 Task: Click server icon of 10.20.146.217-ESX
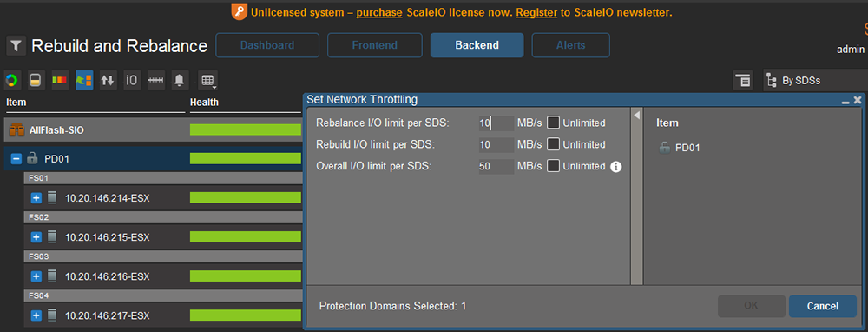(52, 315)
